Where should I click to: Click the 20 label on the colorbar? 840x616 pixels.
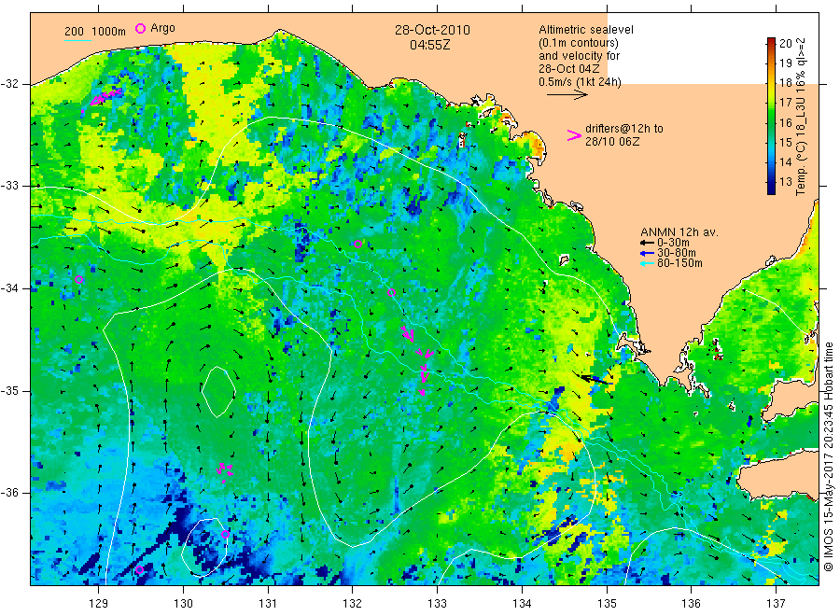pyautogui.click(x=785, y=43)
